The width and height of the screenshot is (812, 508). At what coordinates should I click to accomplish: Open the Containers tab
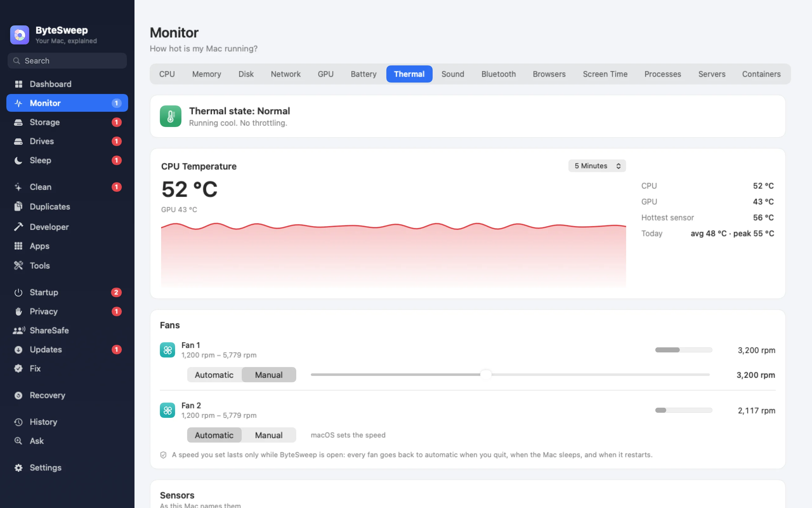761,74
